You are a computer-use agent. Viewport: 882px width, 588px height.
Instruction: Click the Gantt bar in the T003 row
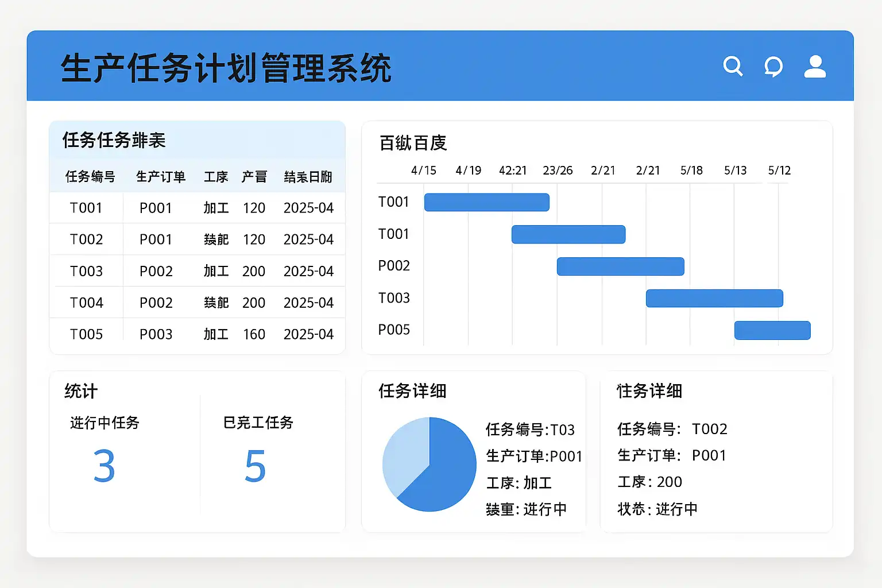[714, 299]
